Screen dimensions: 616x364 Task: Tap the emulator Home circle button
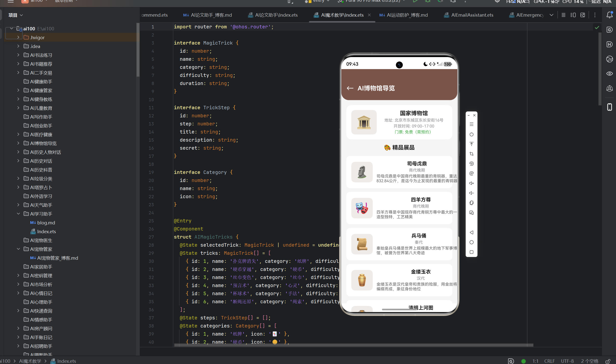(471, 242)
